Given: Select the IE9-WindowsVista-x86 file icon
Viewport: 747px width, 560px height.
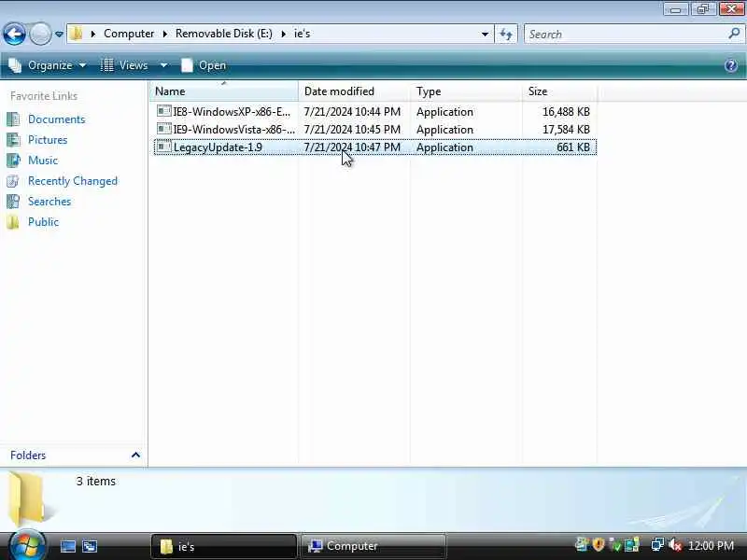Looking at the screenshot, I should (164, 129).
